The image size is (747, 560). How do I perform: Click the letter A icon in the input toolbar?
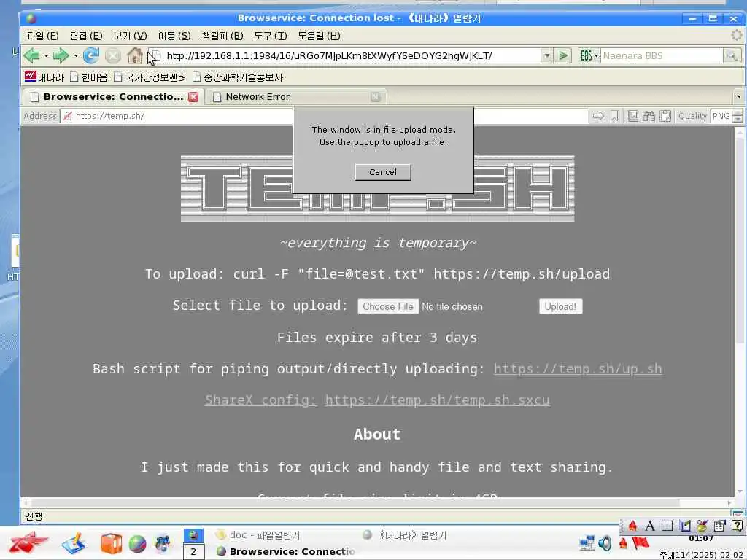[x=650, y=526]
